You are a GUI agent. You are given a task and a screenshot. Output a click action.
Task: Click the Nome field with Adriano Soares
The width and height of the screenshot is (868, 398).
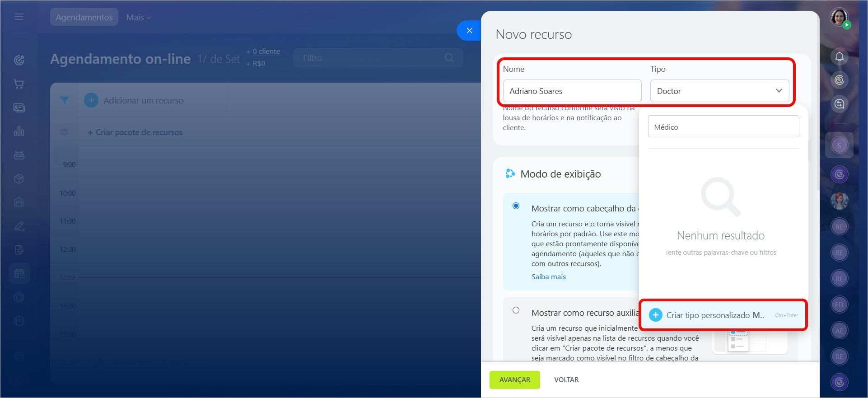tap(572, 91)
